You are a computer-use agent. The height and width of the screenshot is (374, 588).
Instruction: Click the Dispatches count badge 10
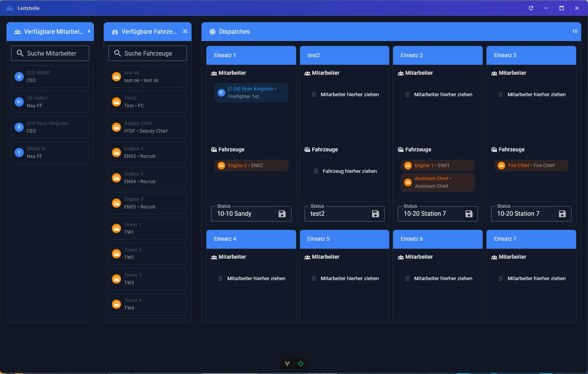575,31
